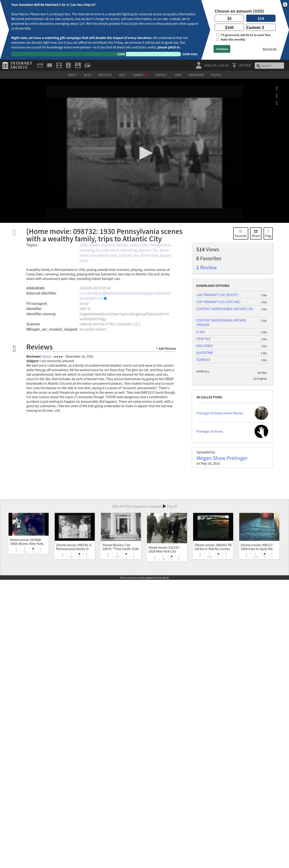Image resolution: width=289 pixels, height=868 pixels.
Task: Open the Audio speaker icon in navbar
Action: click(x=68, y=65)
